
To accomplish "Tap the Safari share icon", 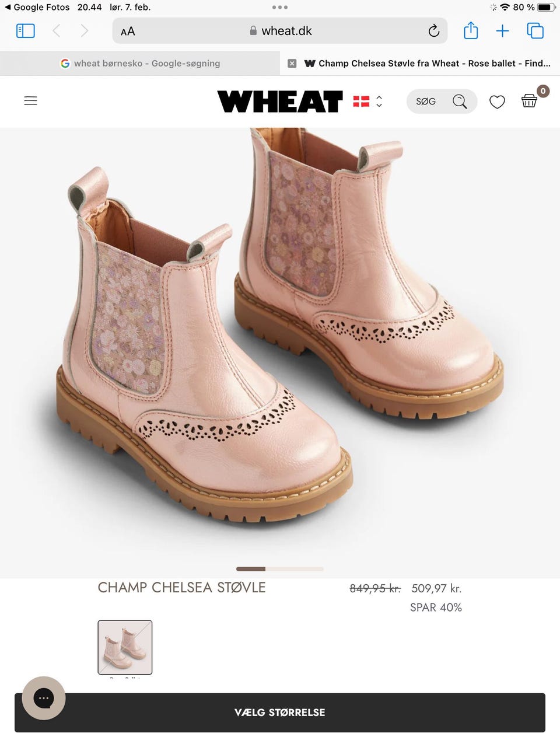I will coord(471,30).
